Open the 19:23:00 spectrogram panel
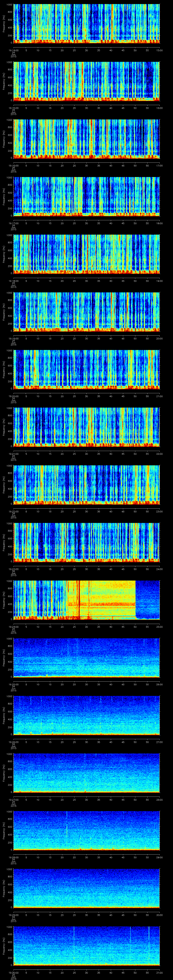The height and width of the screenshot is (980, 173). [87, 542]
